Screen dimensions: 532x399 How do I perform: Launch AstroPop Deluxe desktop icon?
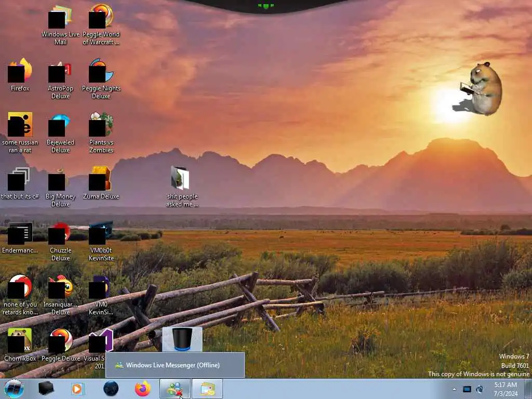pos(60,79)
